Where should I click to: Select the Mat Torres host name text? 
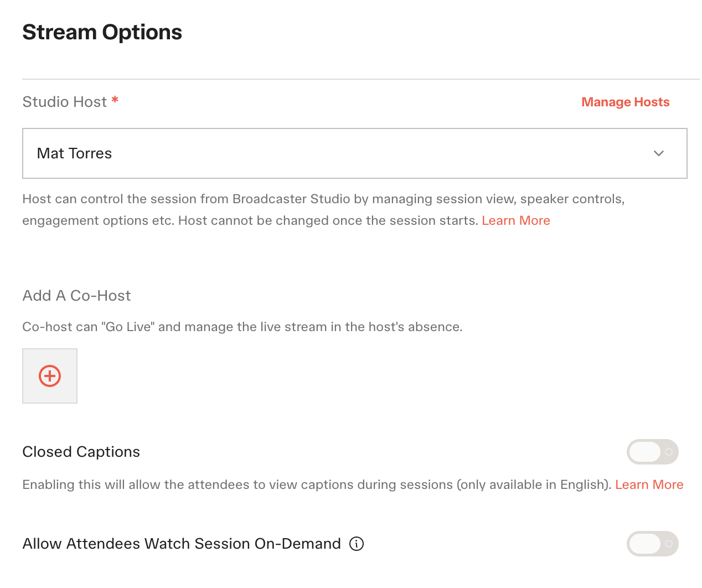point(74,153)
